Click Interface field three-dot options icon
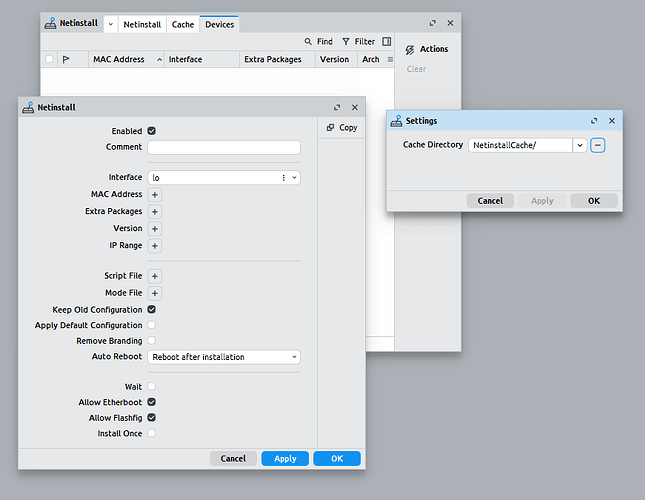Image resolution: width=645 pixels, height=500 pixels. point(283,178)
